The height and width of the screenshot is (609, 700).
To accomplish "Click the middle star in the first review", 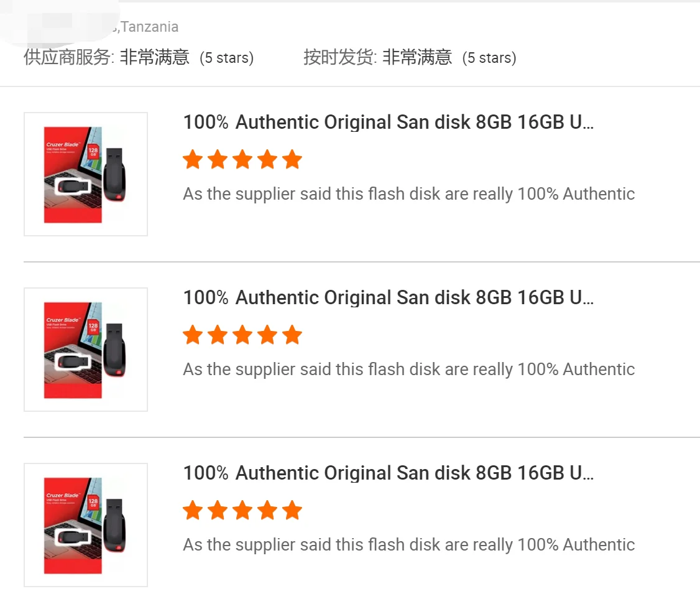I will (x=242, y=160).
